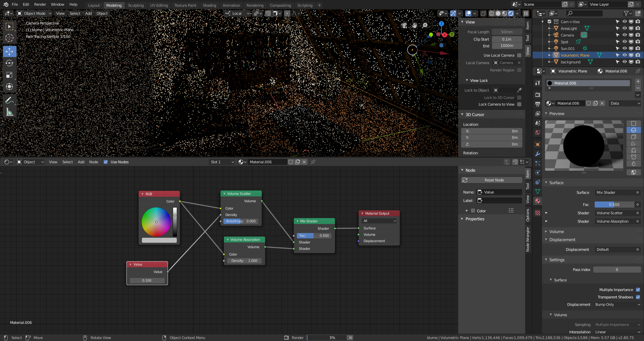This screenshot has width=644, height=341.
Task: Enable the Lock Camera to View checkbox
Action: coord(519,104)
